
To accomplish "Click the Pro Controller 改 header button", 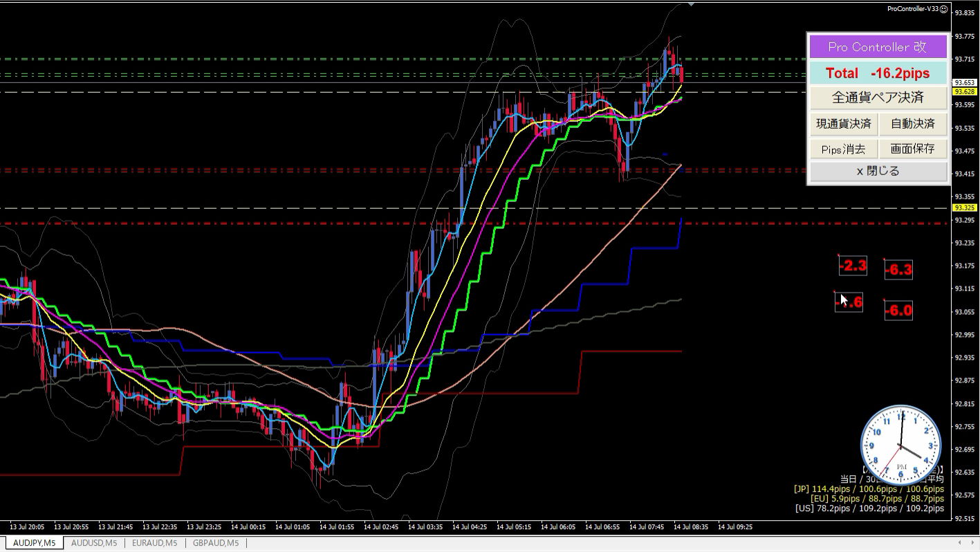I will pos(878,47).
